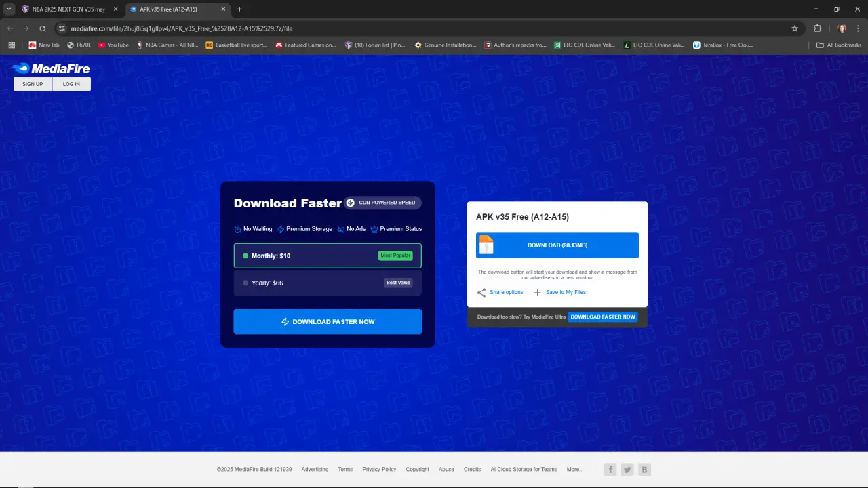Open the YouTube bookmark

[113, 45]
